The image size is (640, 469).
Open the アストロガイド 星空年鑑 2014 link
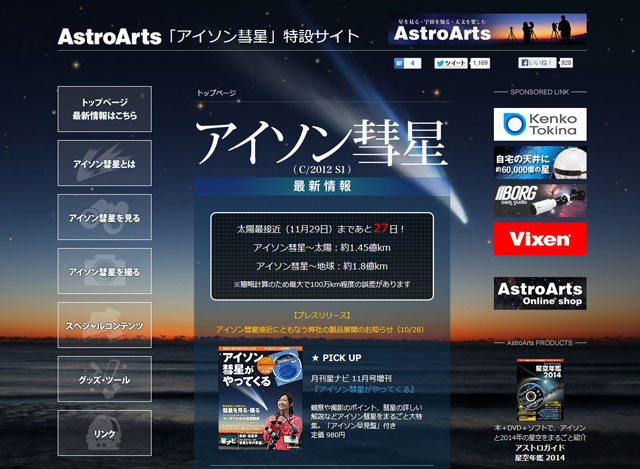click(540, 453)
